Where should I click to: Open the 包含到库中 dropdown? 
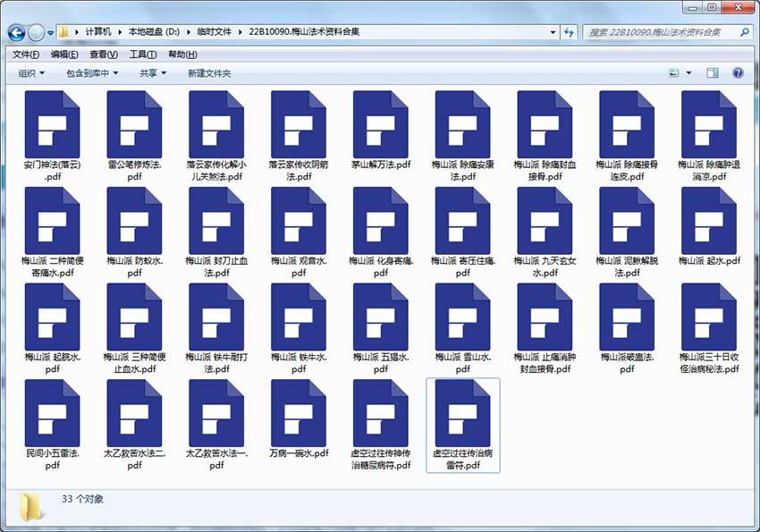(x=92, y=73)
